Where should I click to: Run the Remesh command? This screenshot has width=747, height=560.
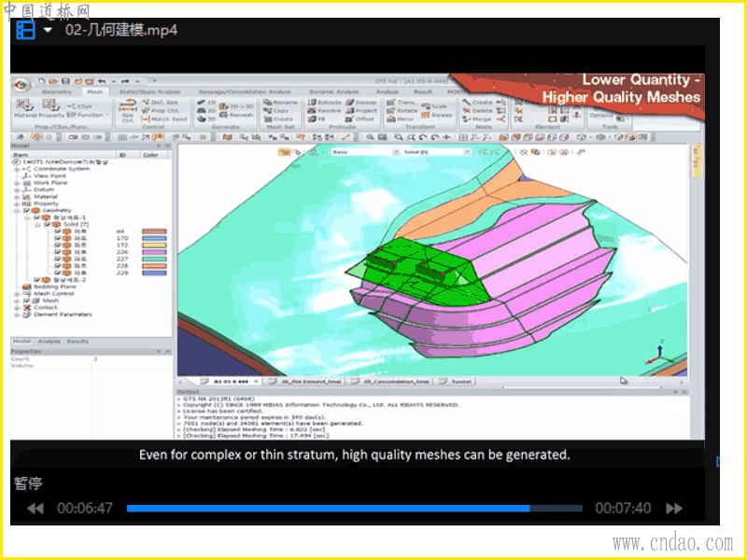click(x=236, y=115)
